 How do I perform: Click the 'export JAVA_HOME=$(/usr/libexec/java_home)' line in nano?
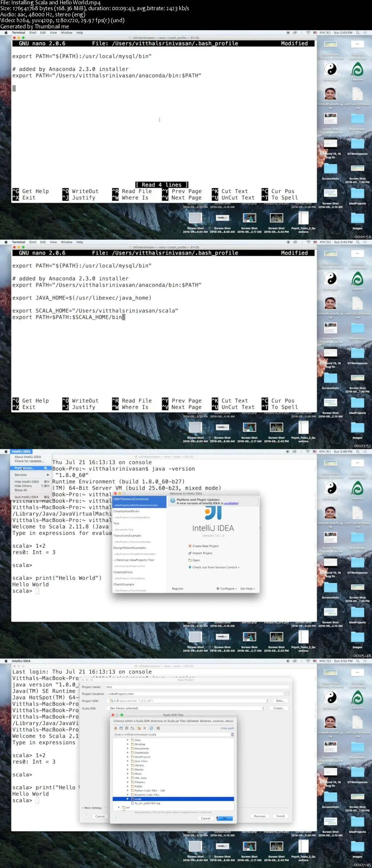pos(82,298)
